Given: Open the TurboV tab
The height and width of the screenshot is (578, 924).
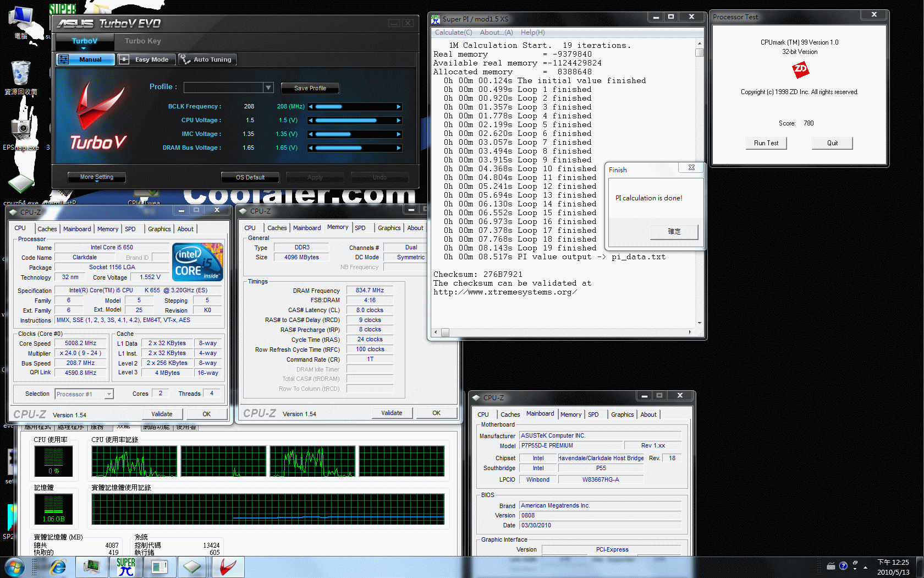Looking at the screenshot, I should coord(85,41).
